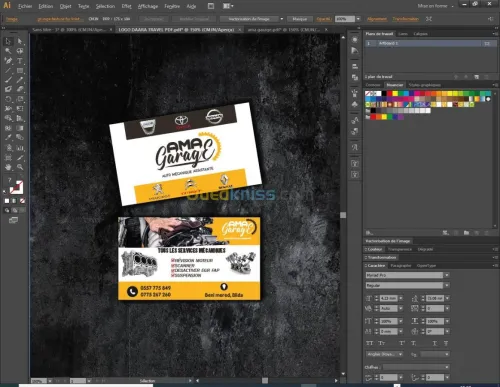500x387 pixels.
Task: Click the canvas vertical scrollbar thumb
Action: [343, 215]
